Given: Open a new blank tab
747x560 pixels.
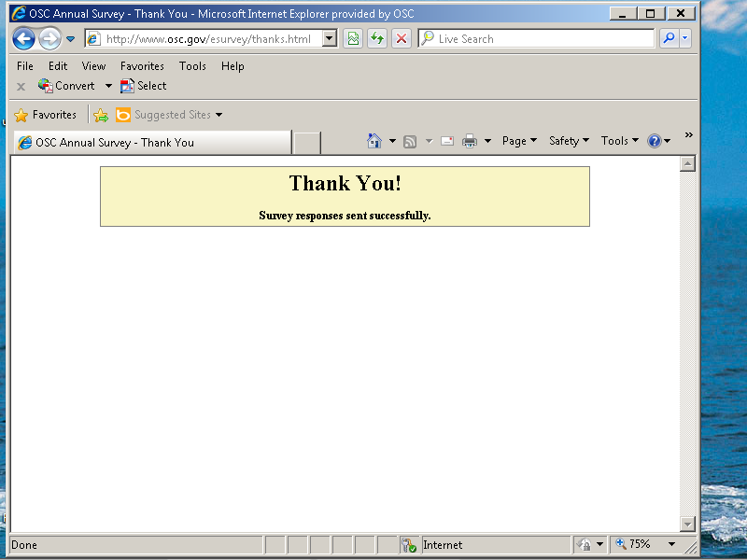Looking at the screenshot, I should click(x=307, y=143).
